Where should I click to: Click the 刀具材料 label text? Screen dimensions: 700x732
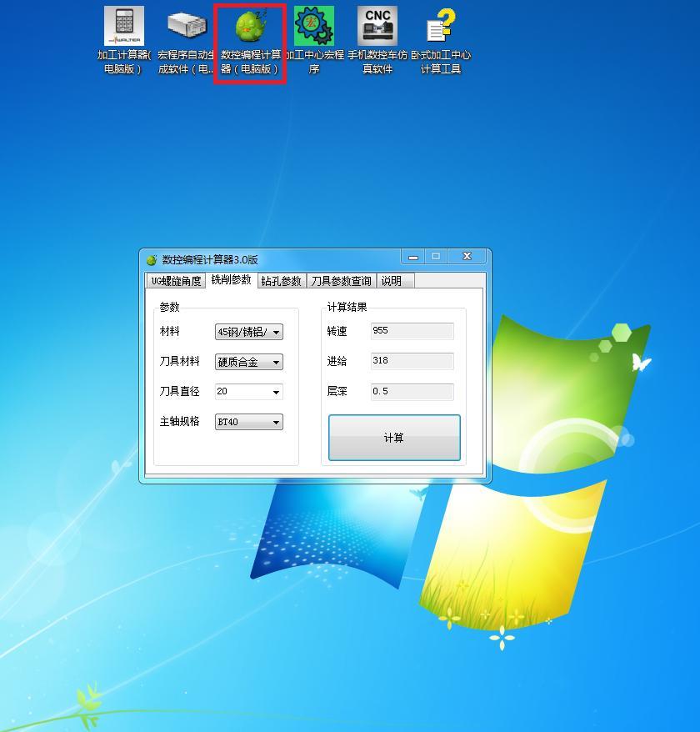coord(179,361)
